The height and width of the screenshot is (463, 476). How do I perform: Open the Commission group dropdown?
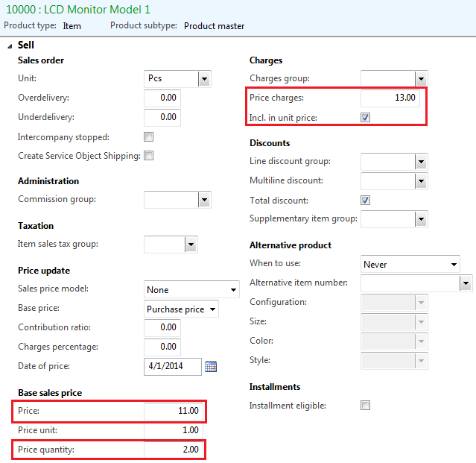pyautogui.click(x=205, y=200)
